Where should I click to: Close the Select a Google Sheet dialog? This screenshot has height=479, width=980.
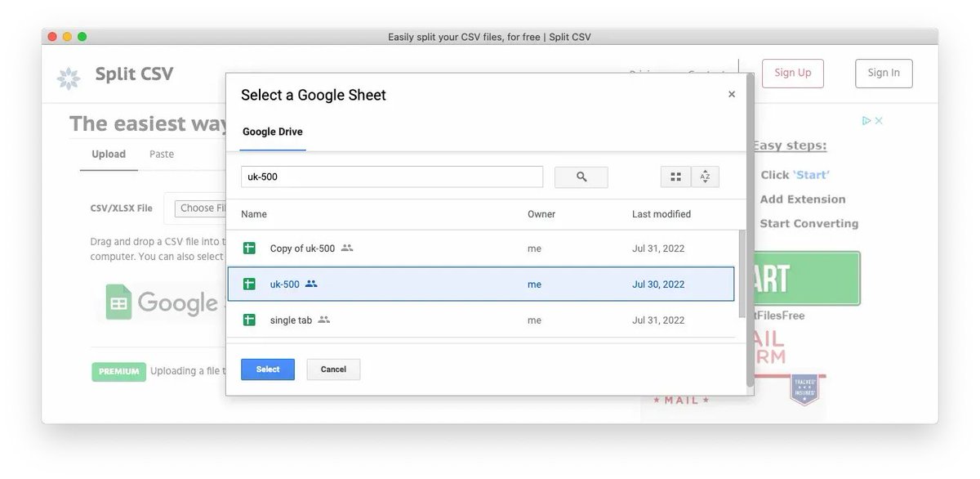pyautogui.click(x=732, y=95)
